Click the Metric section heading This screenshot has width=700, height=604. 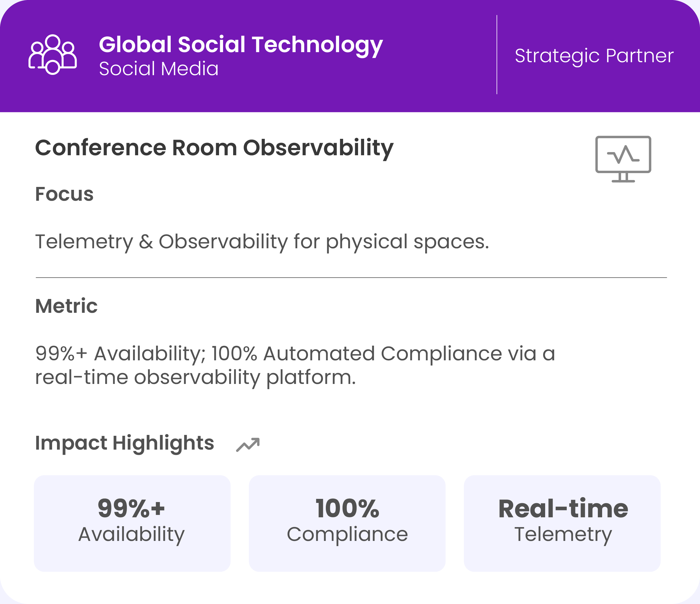pos(66,306)
